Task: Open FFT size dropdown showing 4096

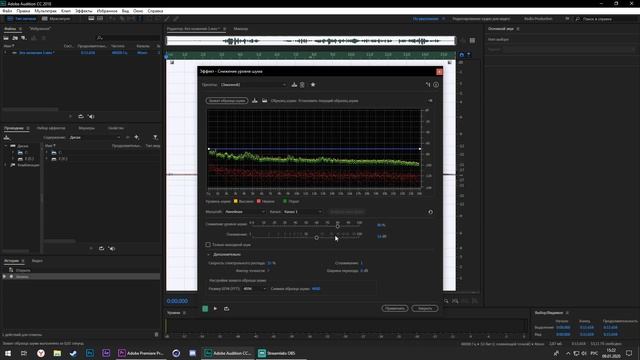Action: click(254, 289)
